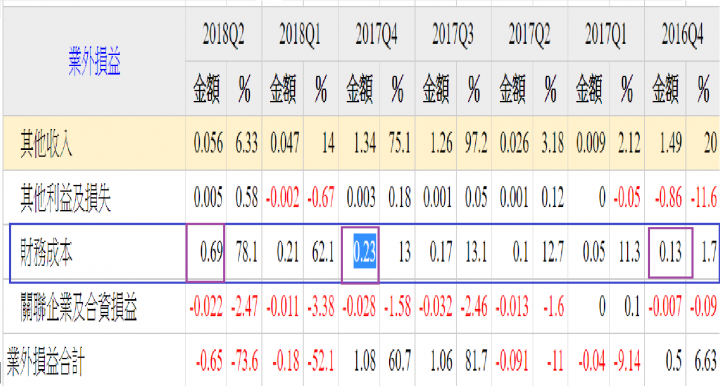Click 財務成本 percentage 13.1
The height and width of the screenshot is (386, 720).
(x=476, y=252)
